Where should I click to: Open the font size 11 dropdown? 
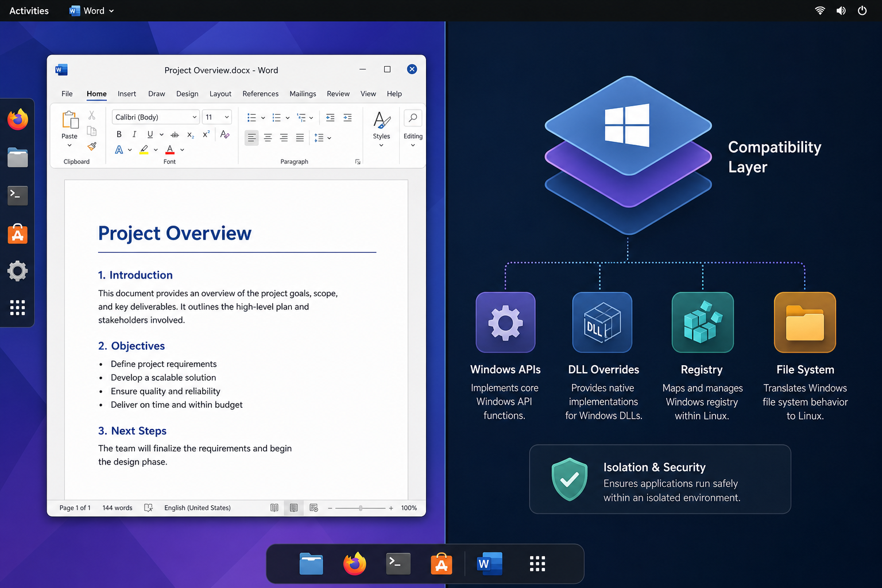pyautogui.click(x=227, y=117)
